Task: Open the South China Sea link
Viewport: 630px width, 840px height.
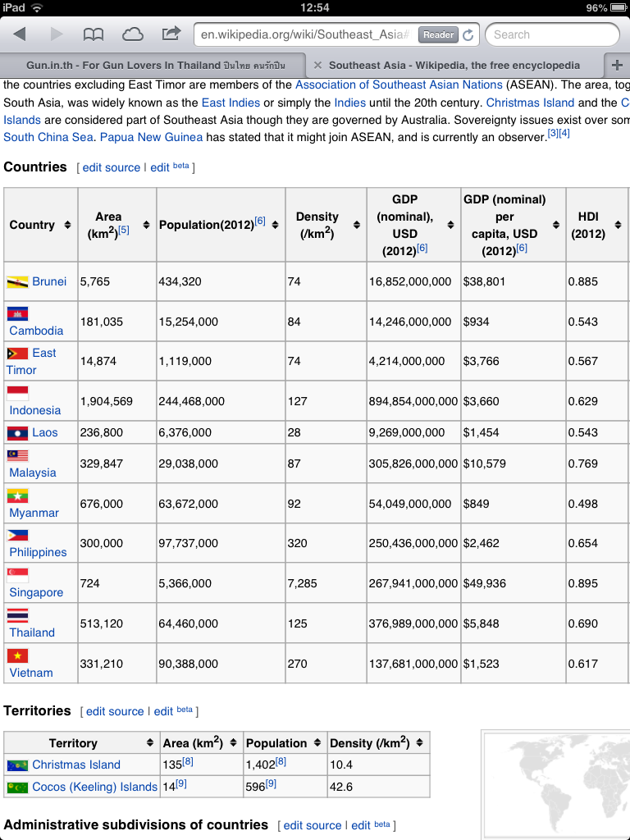Action: pyautogui.click(x=48, y=137)
